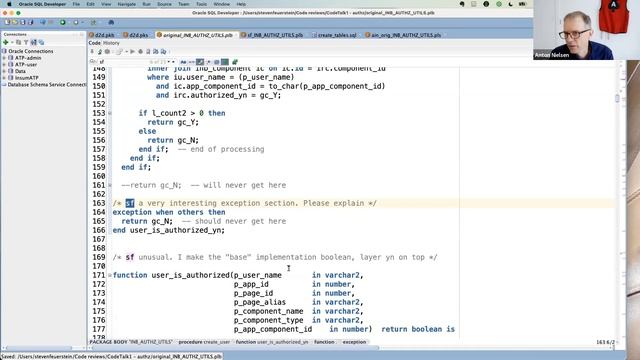640x360 pixels.
Task: Click the Save All icon
Action: coord(30,22)
